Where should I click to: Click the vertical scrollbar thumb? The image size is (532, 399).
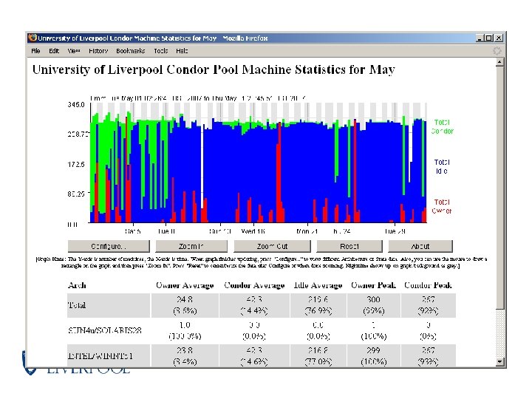pyautogui.click(x=499, y=188)
